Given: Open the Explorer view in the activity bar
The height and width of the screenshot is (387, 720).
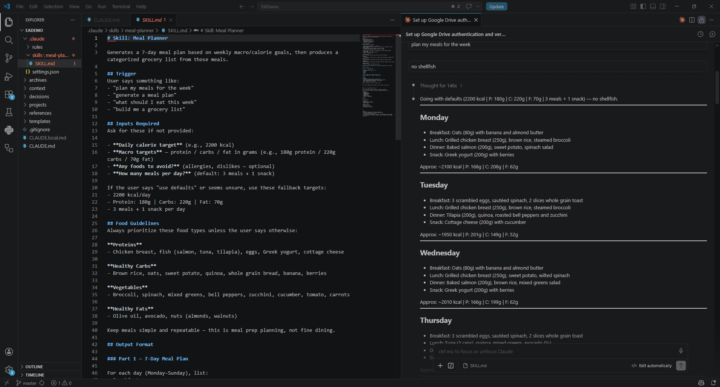Looking at the screenshot, I should pos(9,22).
